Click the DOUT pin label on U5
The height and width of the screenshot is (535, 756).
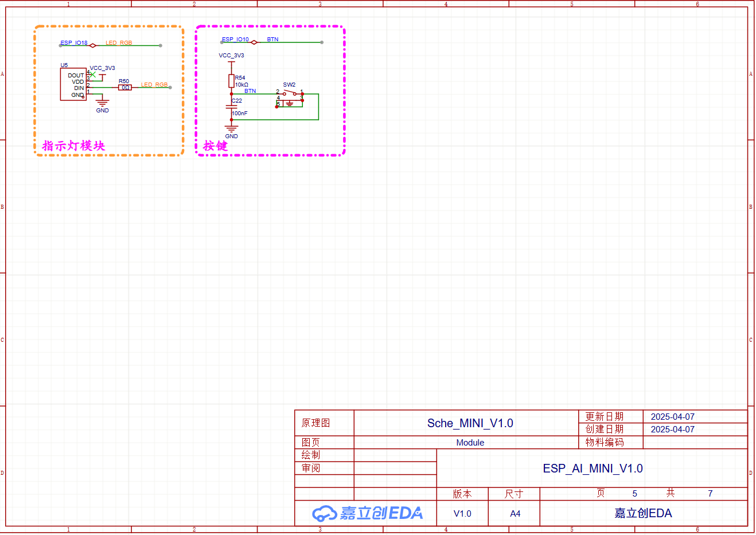76,75
